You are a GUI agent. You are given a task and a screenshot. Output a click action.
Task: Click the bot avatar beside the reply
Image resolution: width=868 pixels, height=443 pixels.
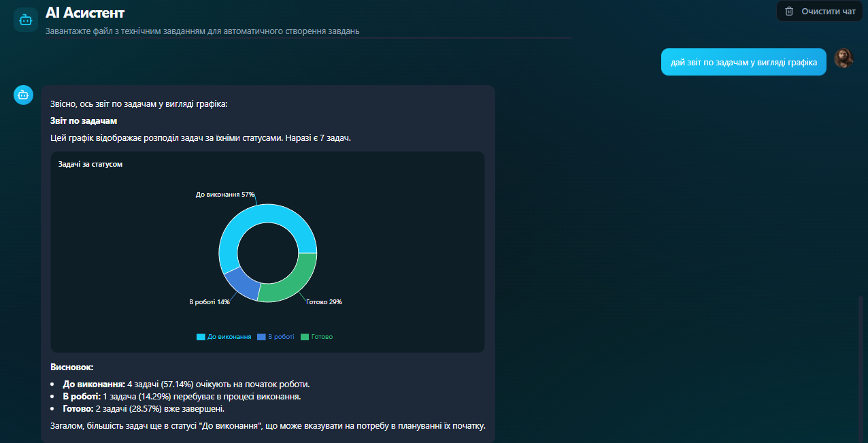24,95
